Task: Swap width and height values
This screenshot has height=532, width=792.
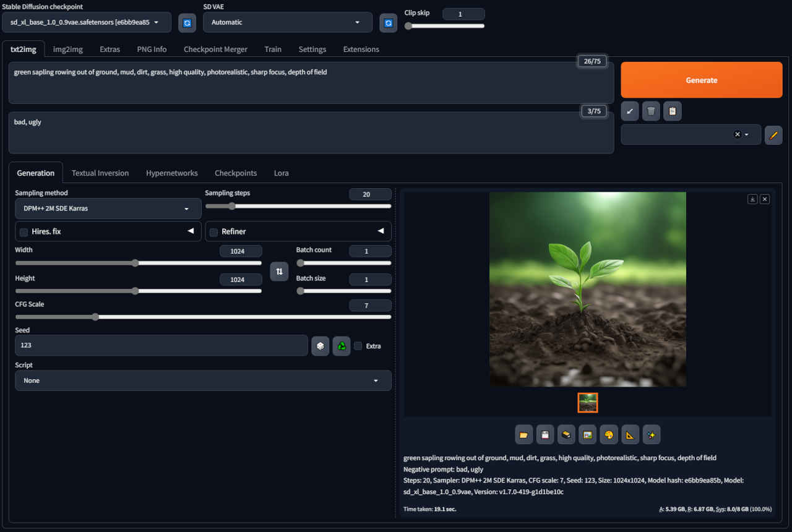Action: [x=279, y=272]
